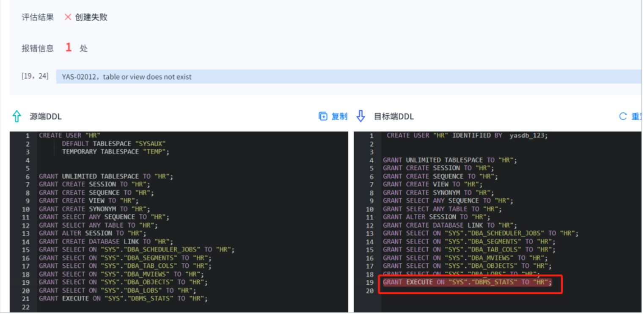Click target line GRANT CREATE SEQUENCE
This screenshot has height=314, width=644.
[x=440, y=176]
